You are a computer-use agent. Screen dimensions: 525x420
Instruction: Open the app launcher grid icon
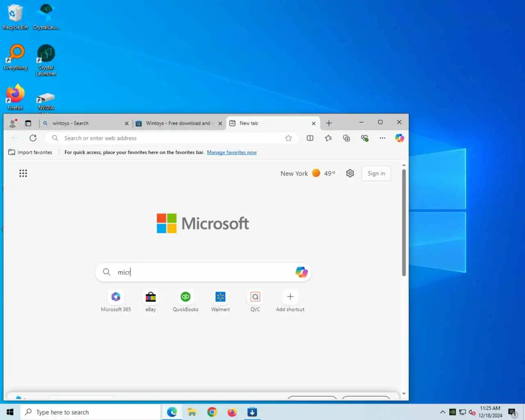click(x=23, y=173)
